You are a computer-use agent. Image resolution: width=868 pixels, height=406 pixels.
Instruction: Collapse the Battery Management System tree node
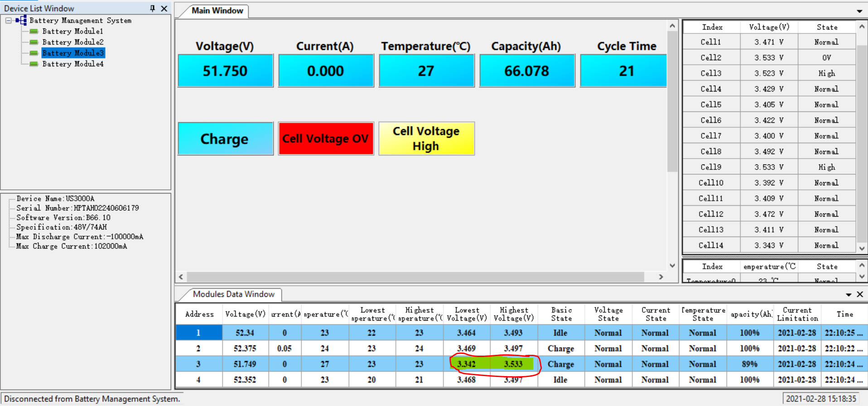point(9,20)
